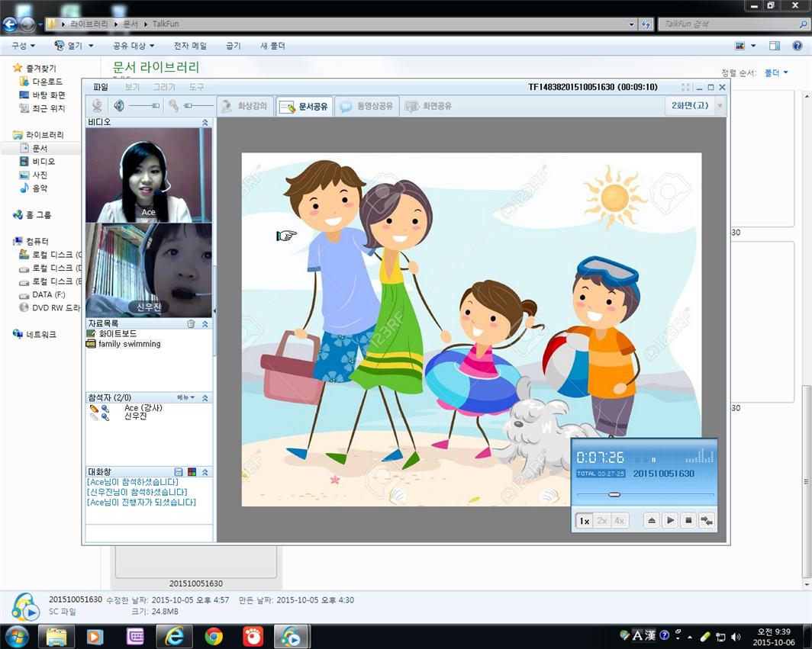The width and height of the screenshot is (812, 649).
Task: Stop playback with the square stop button
Action: pyautogui.click(x=688, y=521)
